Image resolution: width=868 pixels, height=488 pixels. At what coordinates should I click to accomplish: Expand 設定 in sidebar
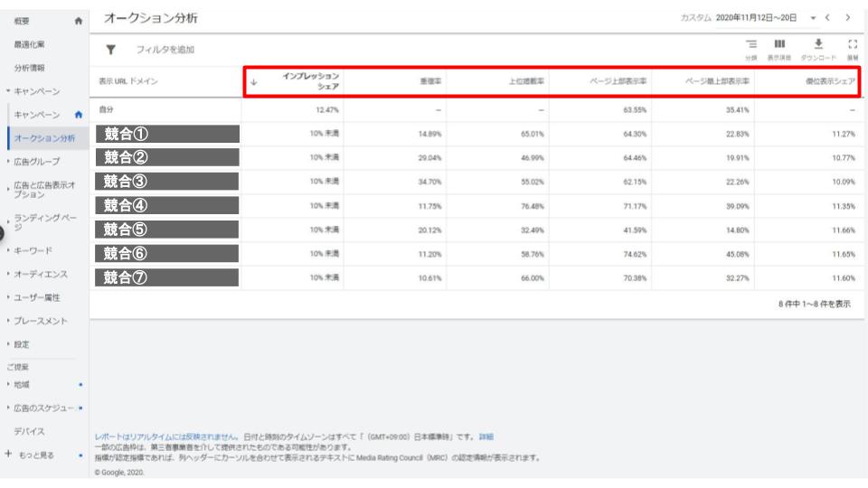(x=8, y=344)
